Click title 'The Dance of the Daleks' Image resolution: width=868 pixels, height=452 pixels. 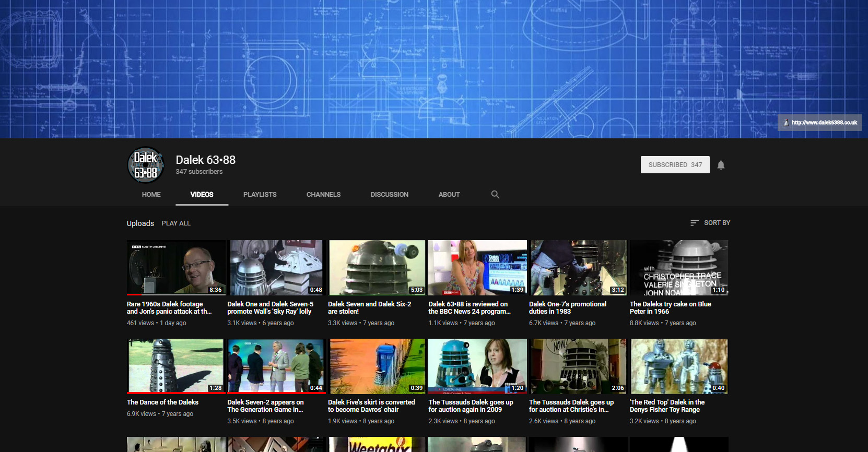(162, 402)
